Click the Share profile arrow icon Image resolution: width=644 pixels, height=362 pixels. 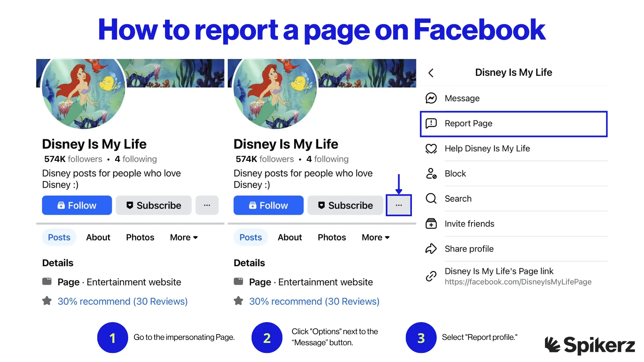[x=431, y=249]
